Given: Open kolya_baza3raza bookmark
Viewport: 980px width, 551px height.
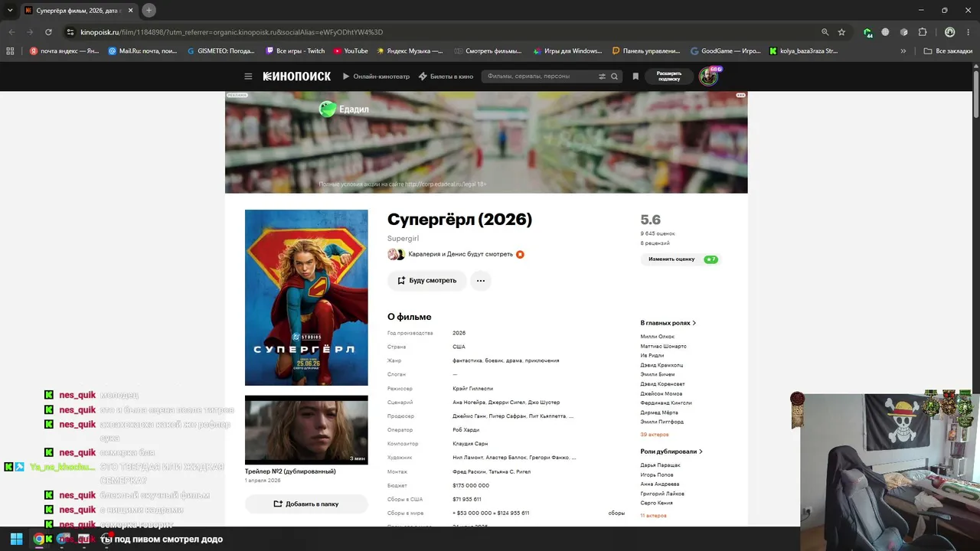Looking at the screenshot, I should click(803, 51).
